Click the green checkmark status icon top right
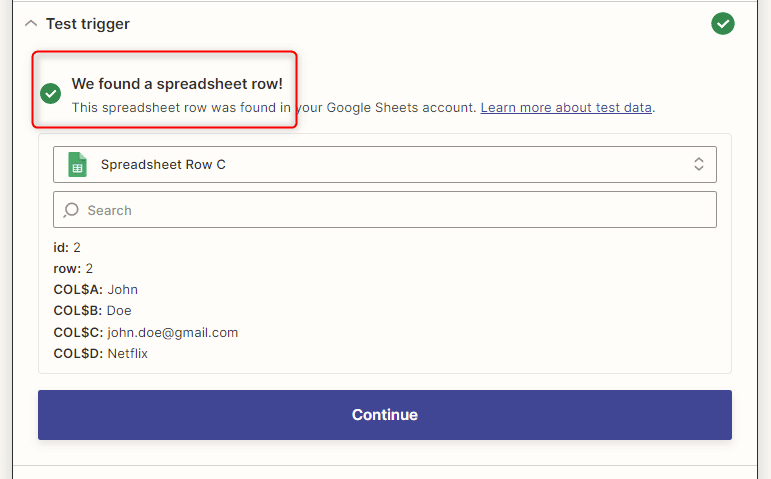 [722, 24]
